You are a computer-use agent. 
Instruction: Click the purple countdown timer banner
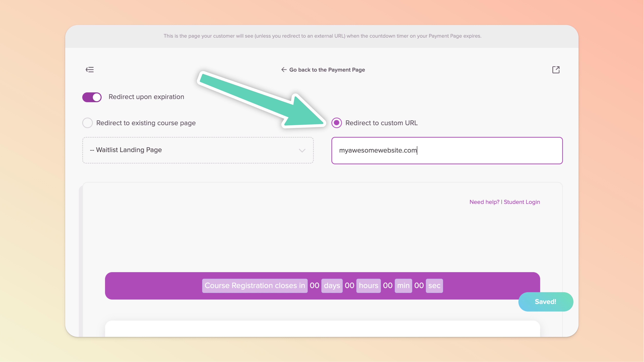coord(150,286)
